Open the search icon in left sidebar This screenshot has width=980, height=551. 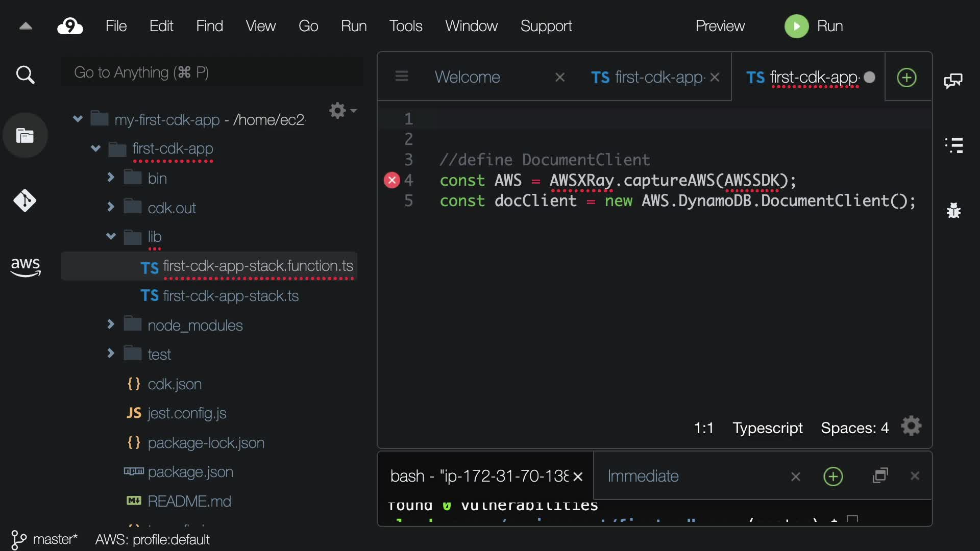coord(25,75)
